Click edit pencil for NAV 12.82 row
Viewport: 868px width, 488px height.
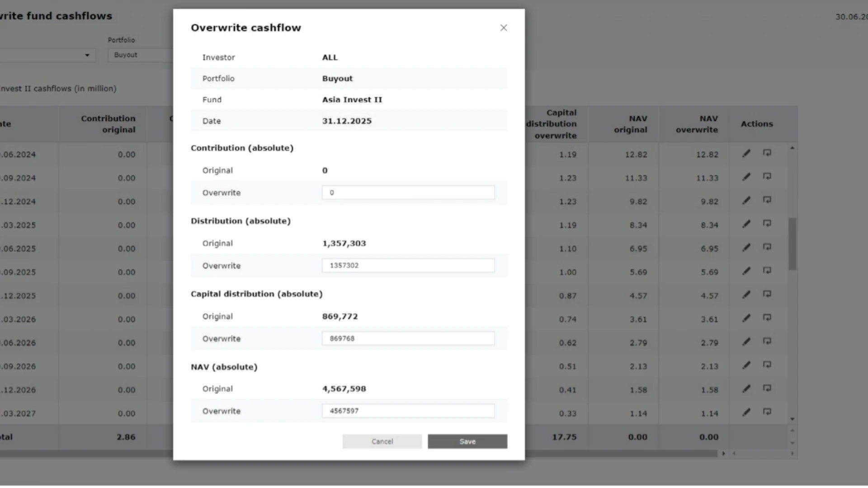click(746, 154)
